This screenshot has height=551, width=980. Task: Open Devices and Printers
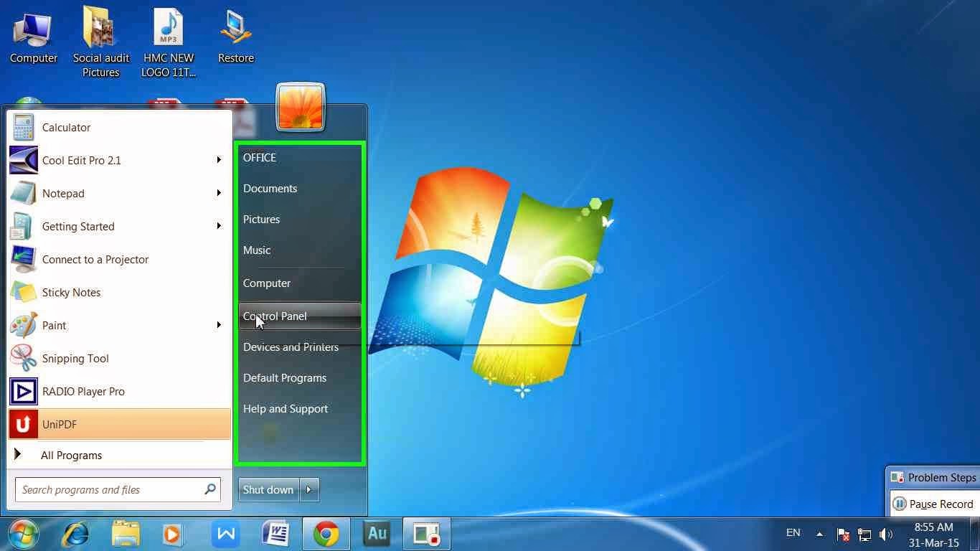point(300,347)
